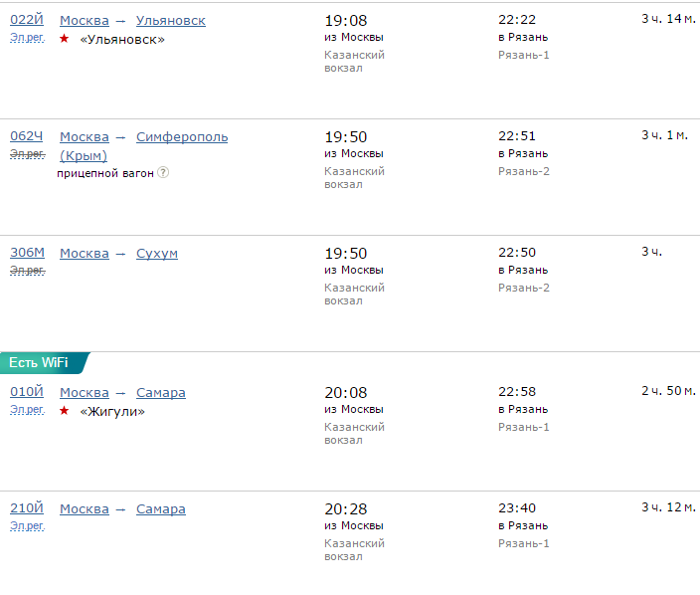This screenshot has width=700, height=595.
Task: Click the 20:08 departure time
Action: point(346,392)
